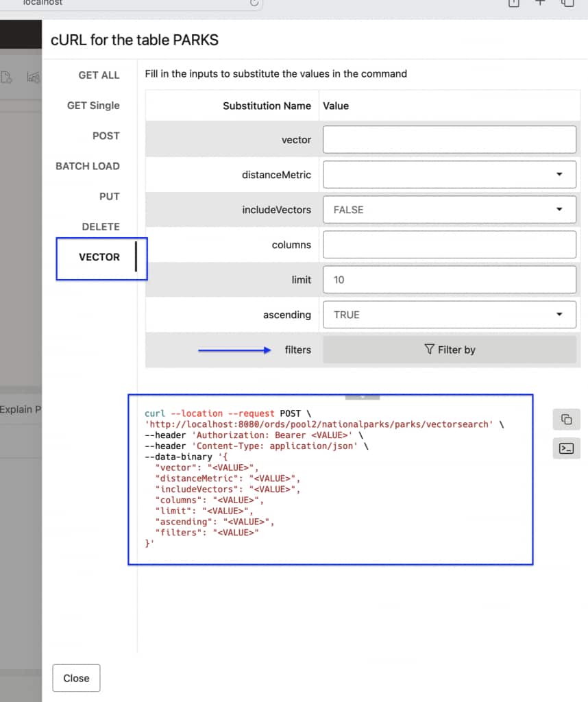
Task: Click the limit field containing 10
Action: coord(449,279)
